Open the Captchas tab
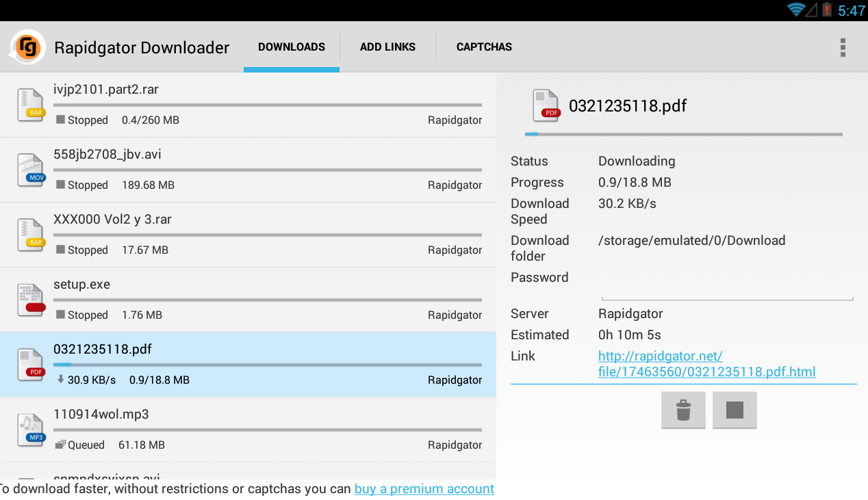 point(484,47)
